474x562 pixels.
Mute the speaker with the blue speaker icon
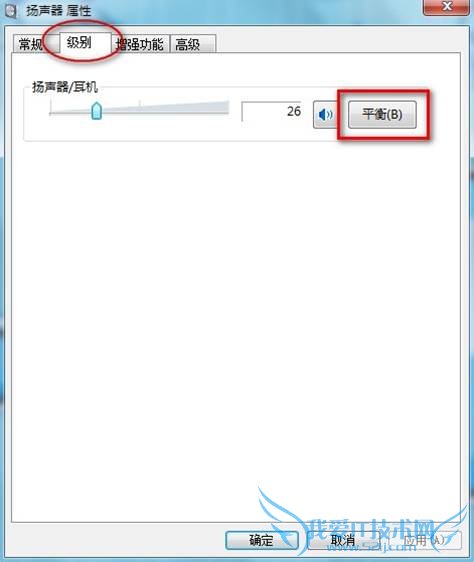[x=325, y=115]
